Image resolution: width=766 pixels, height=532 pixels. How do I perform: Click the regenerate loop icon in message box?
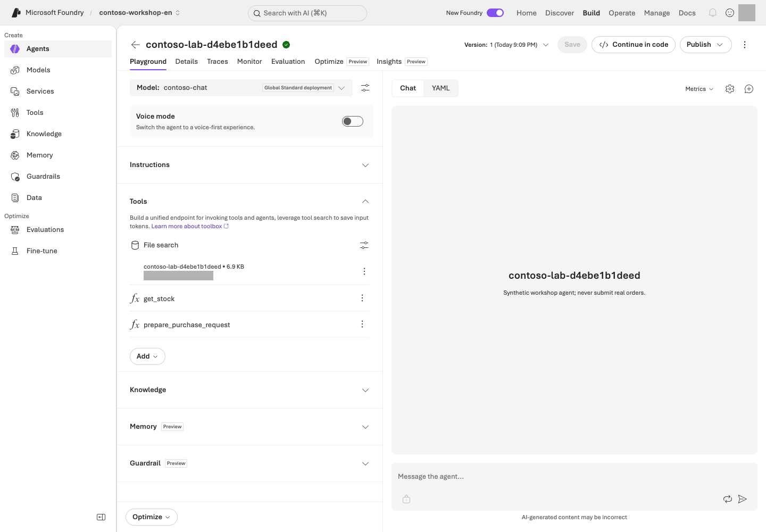coord(728,499)
